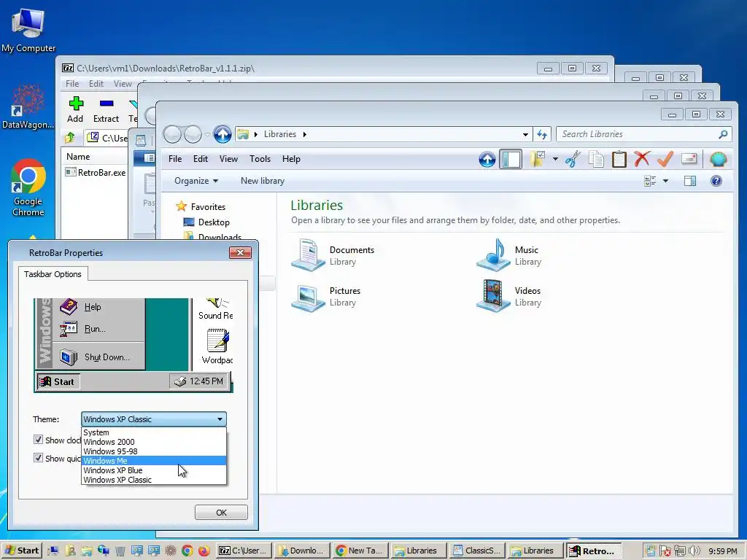Viewport: 747px width, 560px height.
Task: Click the clipboard Paste toolbar icon
Action: (x=619, y=159)
